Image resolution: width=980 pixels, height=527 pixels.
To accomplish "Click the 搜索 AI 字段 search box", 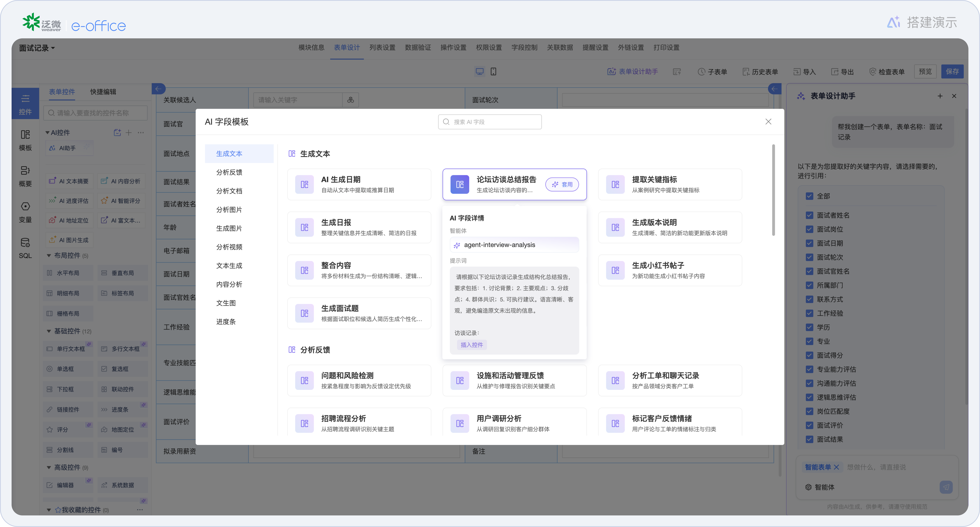I will (490, 122).
